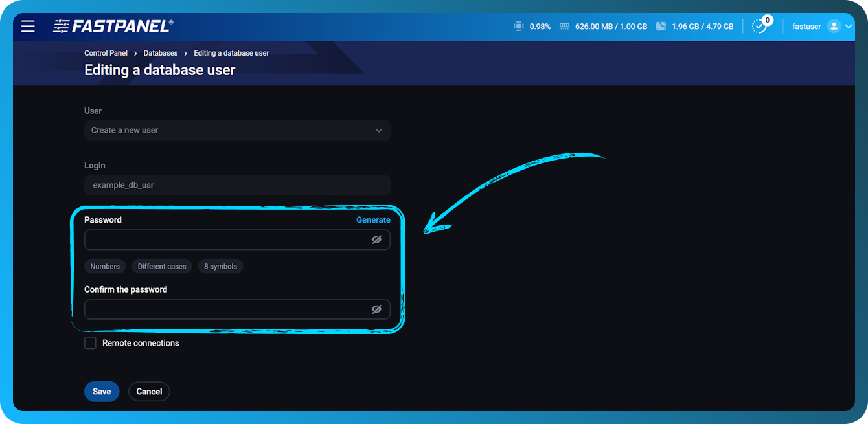Open the pending tasks clock icon
The height and width of the screenshot is (424, 868).
click(x=760, y=28)
